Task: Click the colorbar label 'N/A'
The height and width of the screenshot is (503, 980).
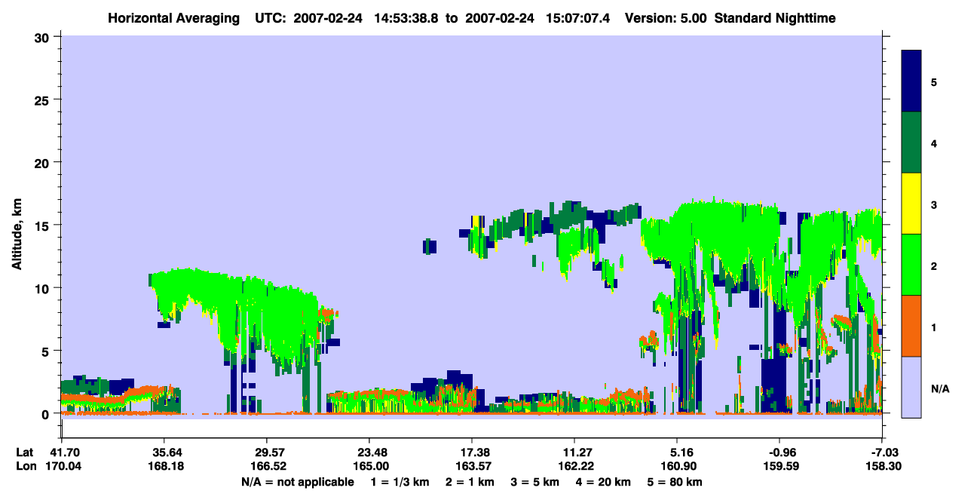Action: click(x=940, y=388)
